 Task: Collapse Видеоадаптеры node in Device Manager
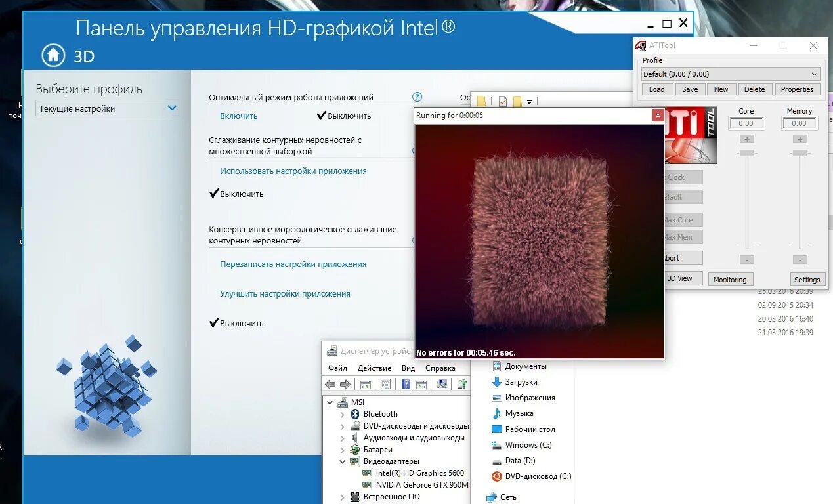(x=342, y=462)
